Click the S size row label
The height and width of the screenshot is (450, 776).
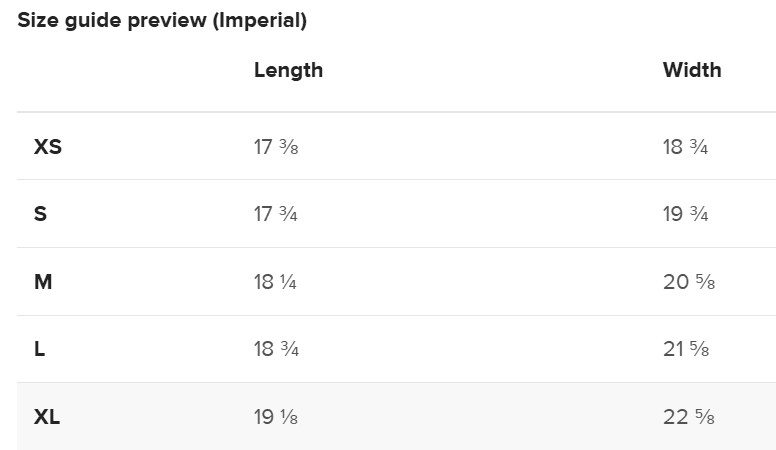coord(40,214)
